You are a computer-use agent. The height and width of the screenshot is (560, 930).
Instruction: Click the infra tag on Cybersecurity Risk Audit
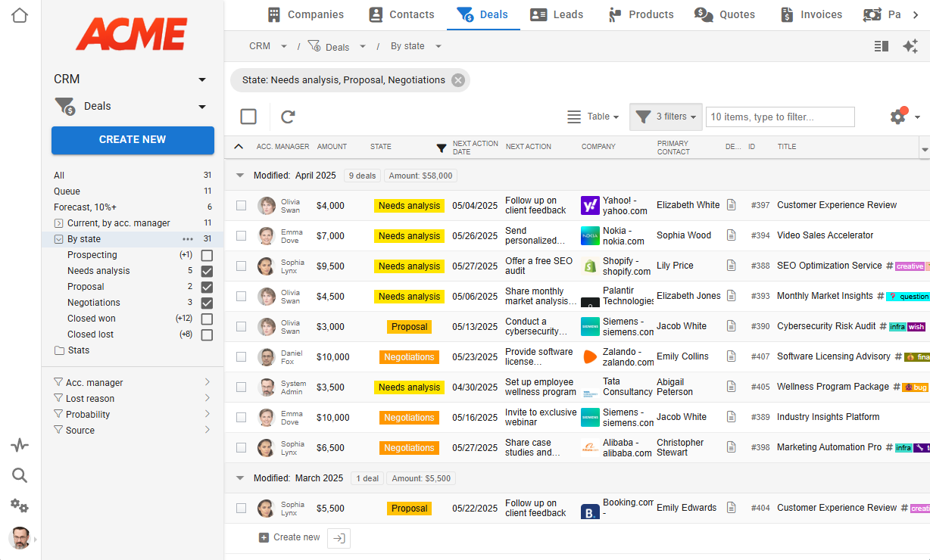pos(897,327)
